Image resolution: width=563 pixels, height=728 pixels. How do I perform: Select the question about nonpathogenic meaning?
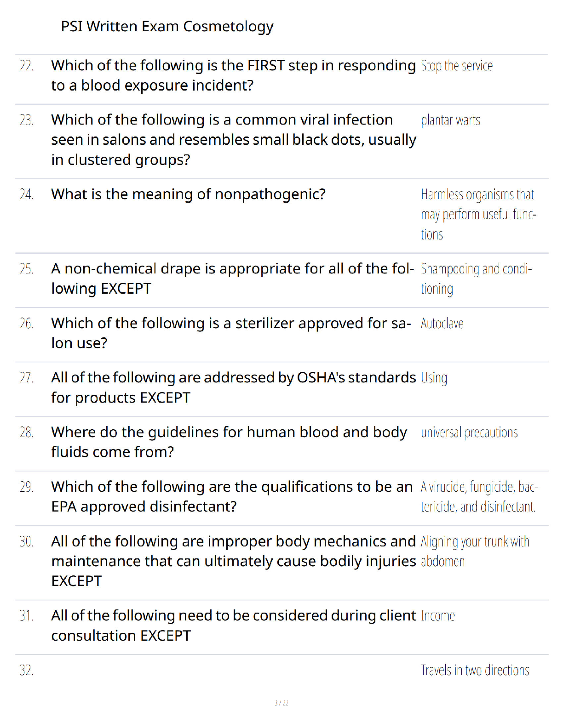pos(189,194)
